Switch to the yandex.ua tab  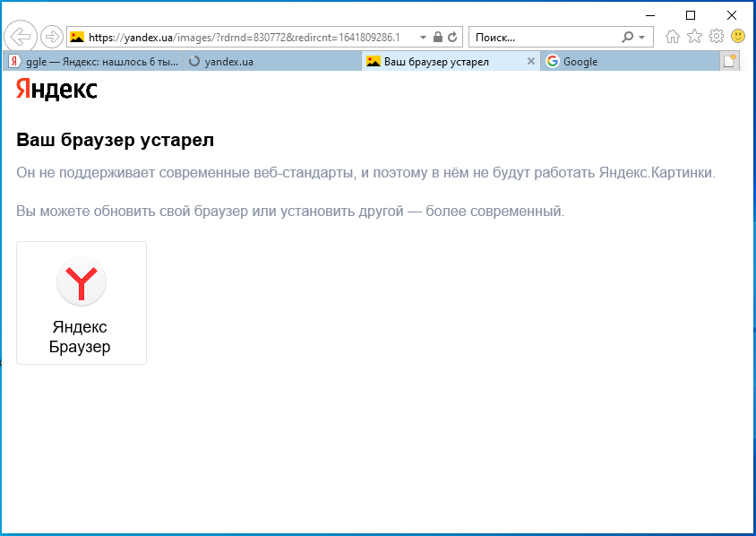point(272,62)
